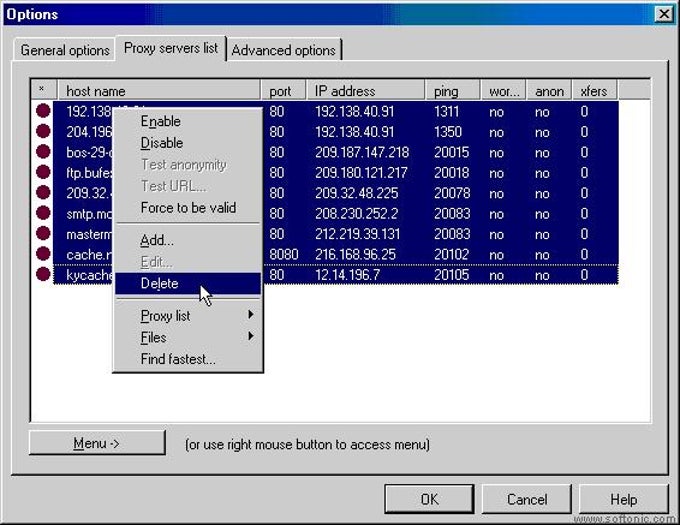Choose Disable from the context menu
Viewport: 680px width, 525px height.
pos(188,143)
